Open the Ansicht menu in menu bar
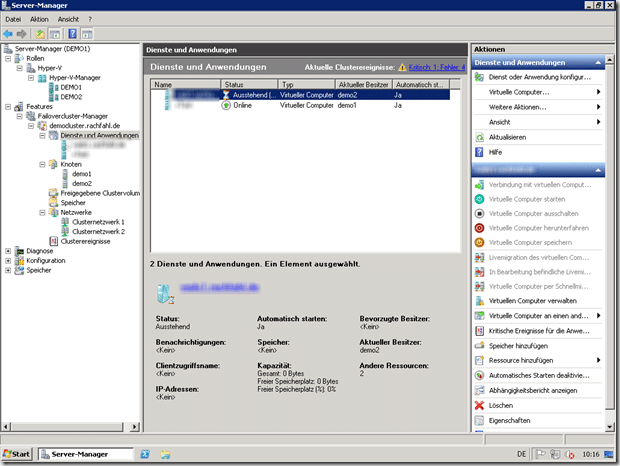This screenshot has height=466, width=620. click(x=68, y=19)
